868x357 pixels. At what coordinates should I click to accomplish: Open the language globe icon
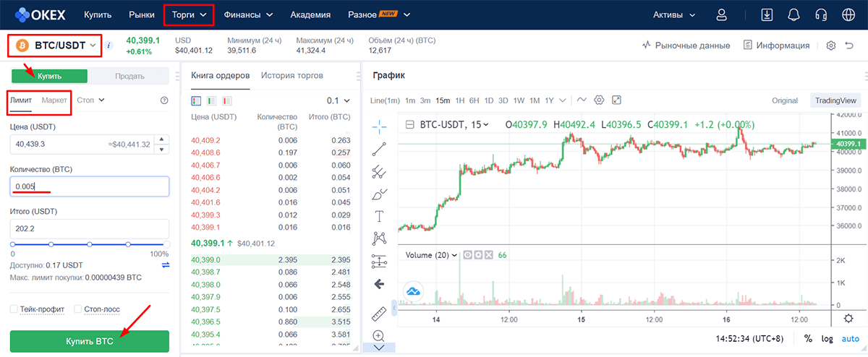848,14
